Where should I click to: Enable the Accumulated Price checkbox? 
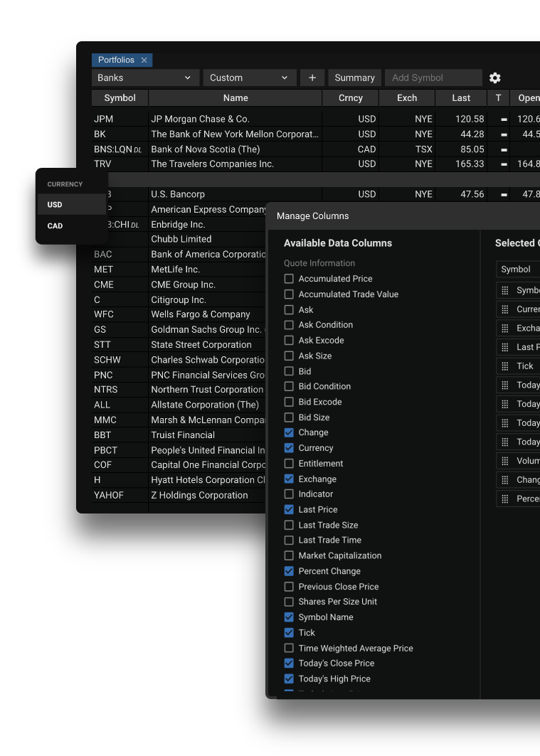pos(289,279)
